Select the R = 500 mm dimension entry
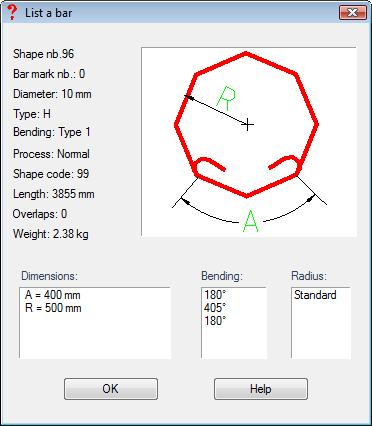The height and width of the screenshot is (426, 372). coord(53,308)
